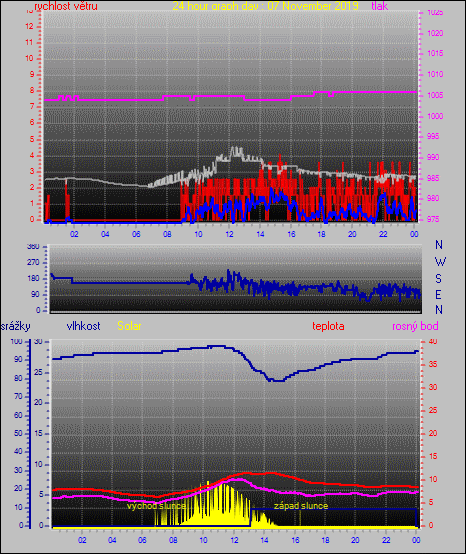This screenshot has height=554, width=466.
Task: Click pressure axis value "985"
Action: (x=433, y=178)
